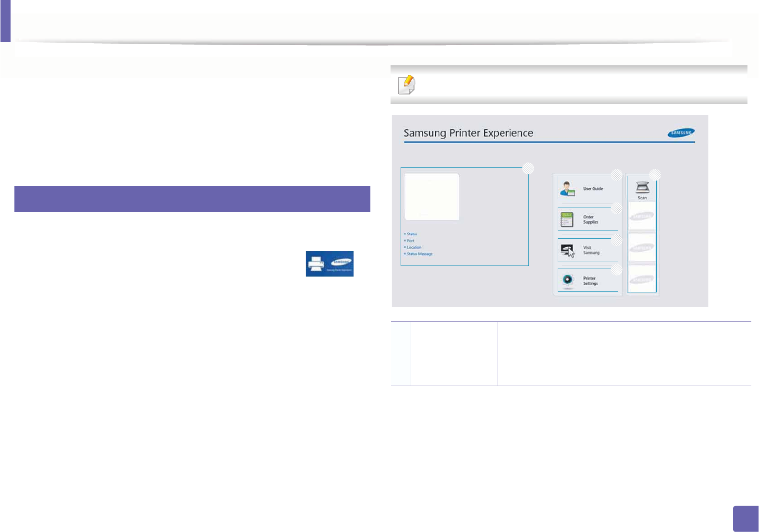The height and width of the screenshot is (532, 759).
Task: Open the User Guide button
Action: [x=588, y=188]
